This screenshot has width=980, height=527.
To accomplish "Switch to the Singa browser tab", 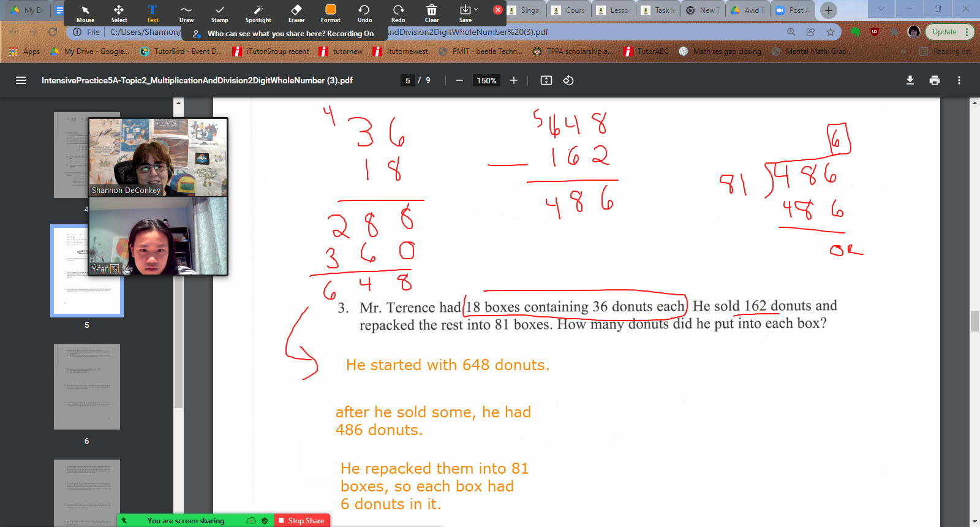I will 525,10.
